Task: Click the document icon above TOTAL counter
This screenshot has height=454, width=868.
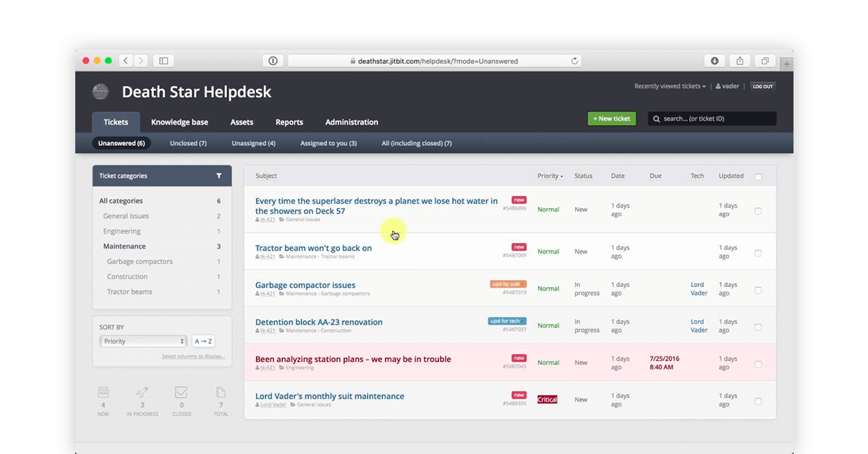Action: (x=221, y=392)
